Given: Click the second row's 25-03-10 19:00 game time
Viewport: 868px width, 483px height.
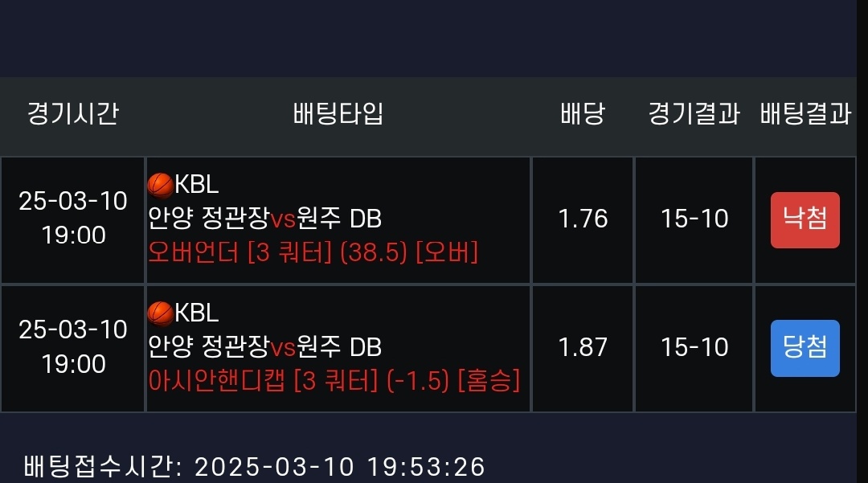Looking at the screenshot, I should pyautogui.click(x=73, y=346).
